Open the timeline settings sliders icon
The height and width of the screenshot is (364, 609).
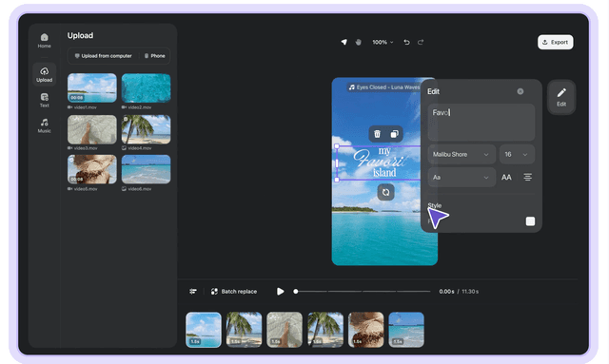click(193, 292)
